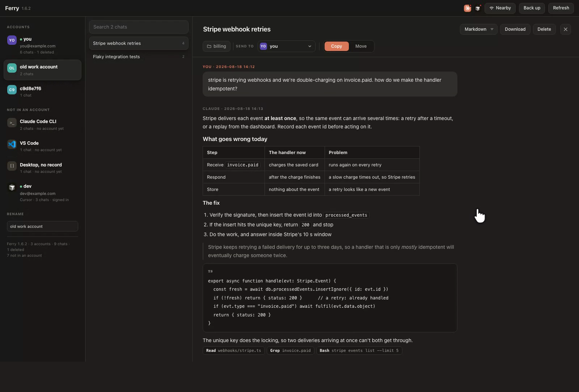Click 'processed_events' inline code
The height and width of the screenshot is (392, 579).
pos(346,215)
